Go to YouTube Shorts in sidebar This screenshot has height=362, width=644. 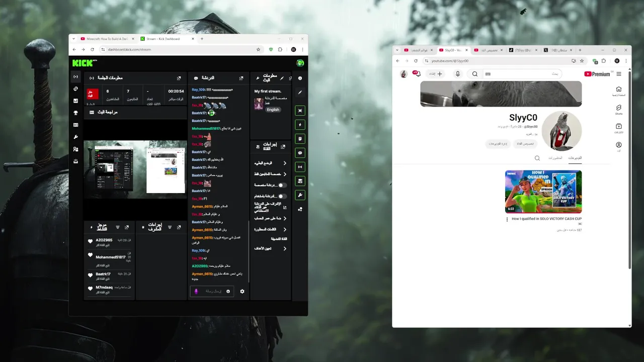(619, 109)
